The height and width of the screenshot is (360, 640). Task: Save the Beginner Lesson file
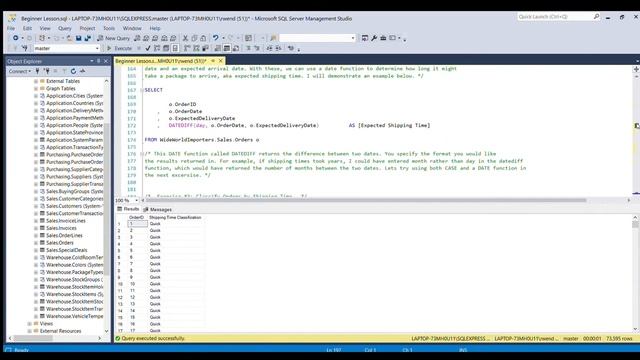pyautogui.click(x=78, y=38)
